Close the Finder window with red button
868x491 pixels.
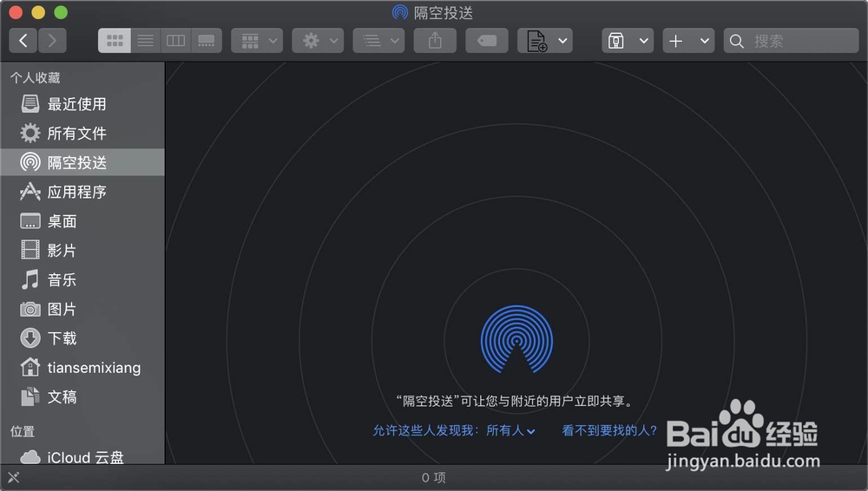[16, 12]
